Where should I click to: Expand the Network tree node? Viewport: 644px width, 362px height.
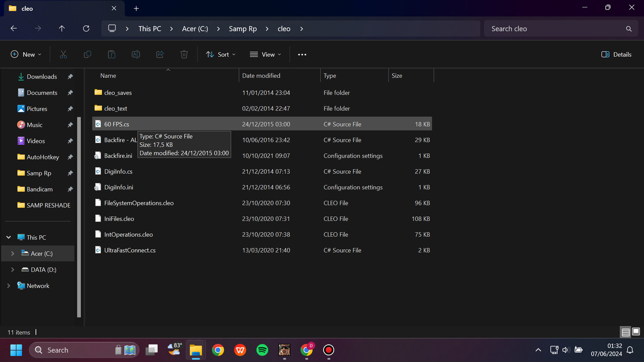9,286
